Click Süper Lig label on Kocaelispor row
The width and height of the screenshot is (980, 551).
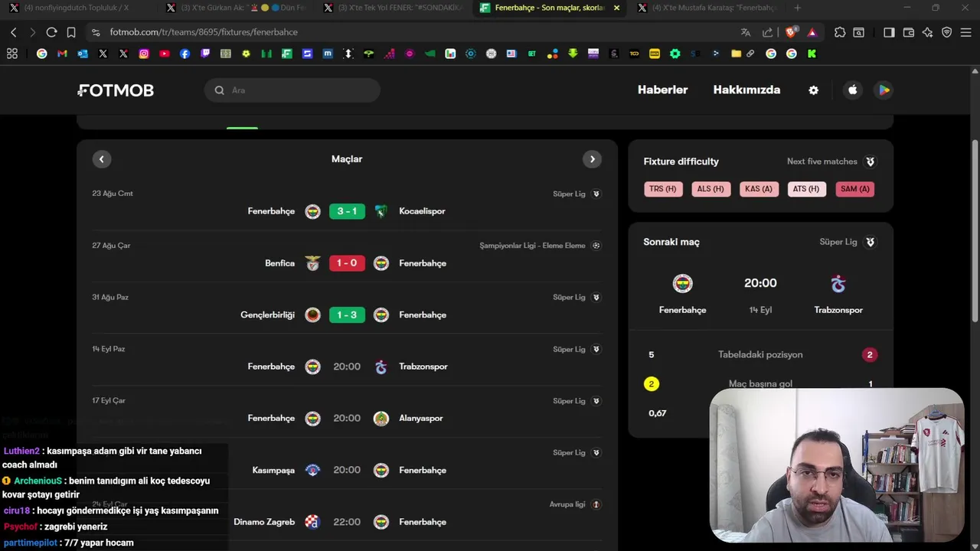pyautogui.click(x=569, y=194)
